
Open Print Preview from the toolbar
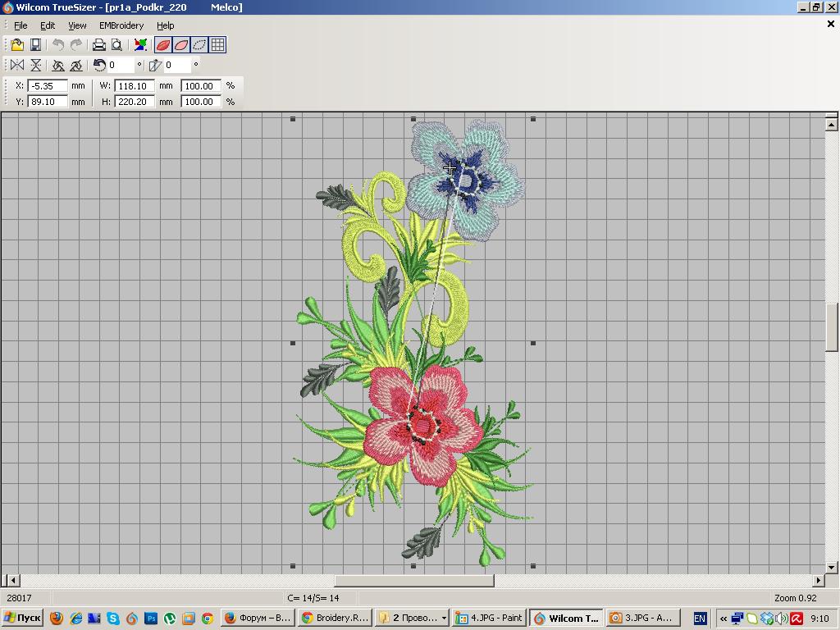click(x=116, y=45)
